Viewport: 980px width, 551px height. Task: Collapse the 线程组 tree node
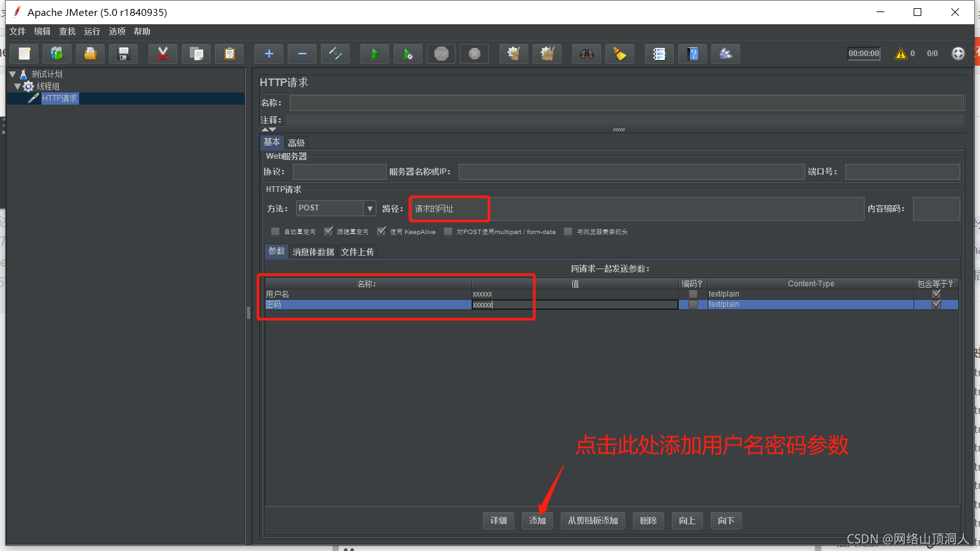coord(17,86)
